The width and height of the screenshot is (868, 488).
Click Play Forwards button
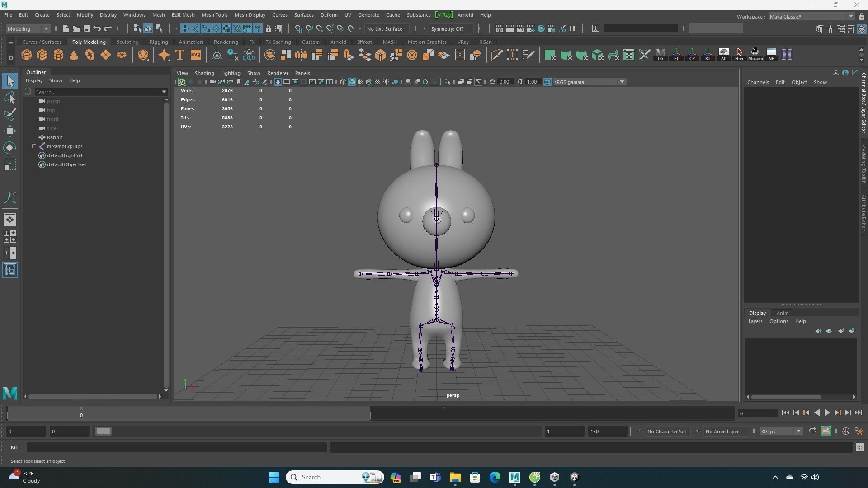(x=827, y=413)
